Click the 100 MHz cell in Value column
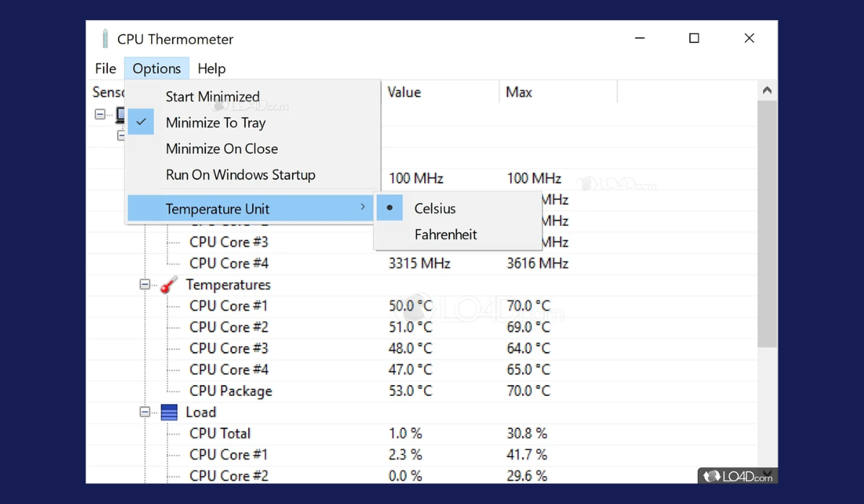Image resolution: width=864 pixels, height=504 pixels. coord(416,179)
